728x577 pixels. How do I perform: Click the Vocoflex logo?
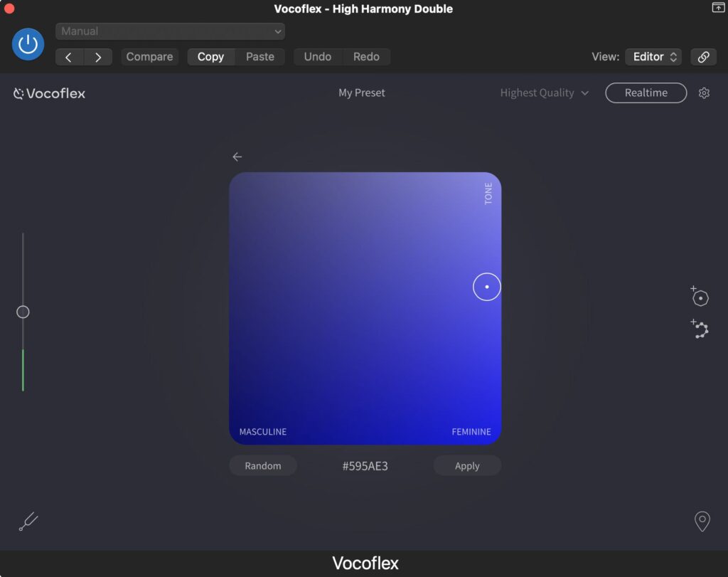[50, 93]
